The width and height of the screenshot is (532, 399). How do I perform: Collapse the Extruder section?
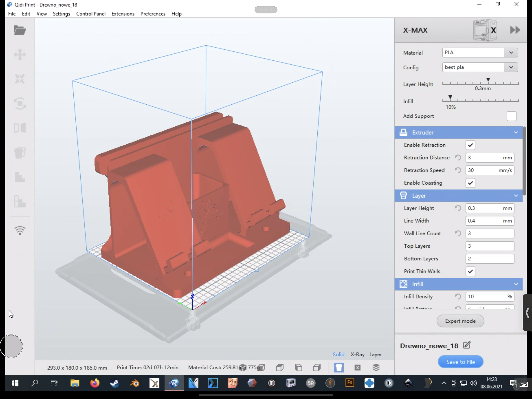(x=516, y=133)
